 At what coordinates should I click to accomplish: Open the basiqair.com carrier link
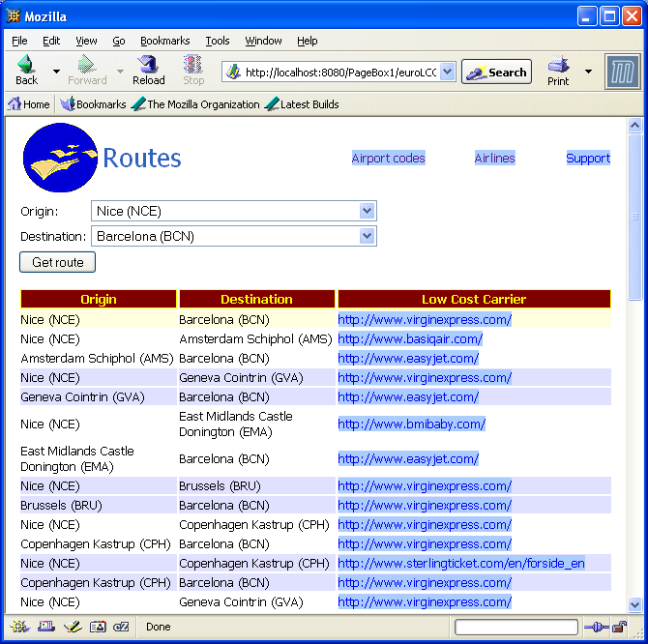click(x=410, y=339)
